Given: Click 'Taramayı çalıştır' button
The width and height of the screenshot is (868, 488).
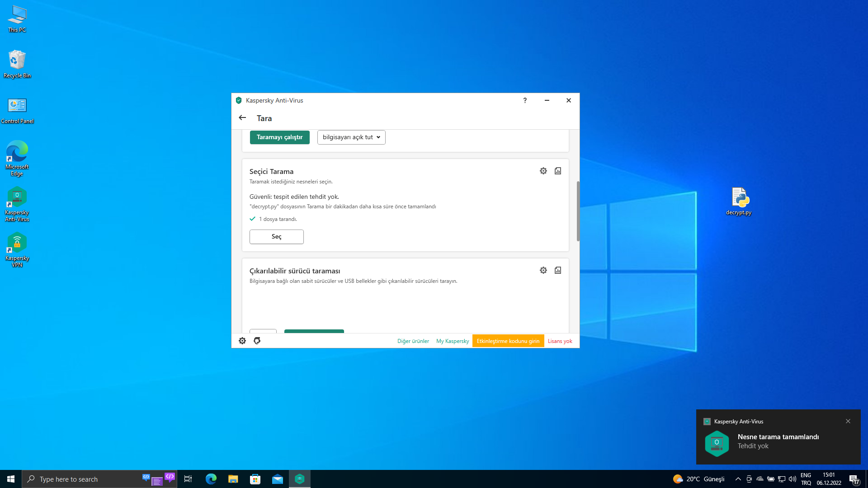Looking at the screenshot, I should pos(280,137).
